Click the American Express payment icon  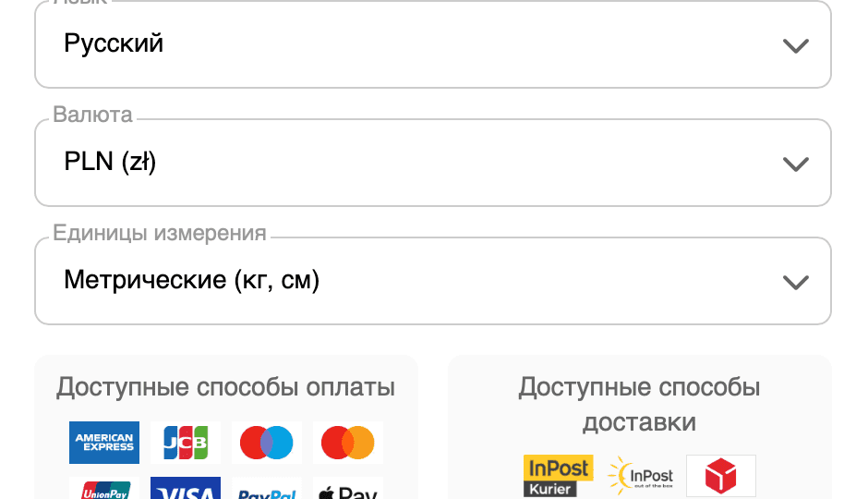tap(104, 443)
